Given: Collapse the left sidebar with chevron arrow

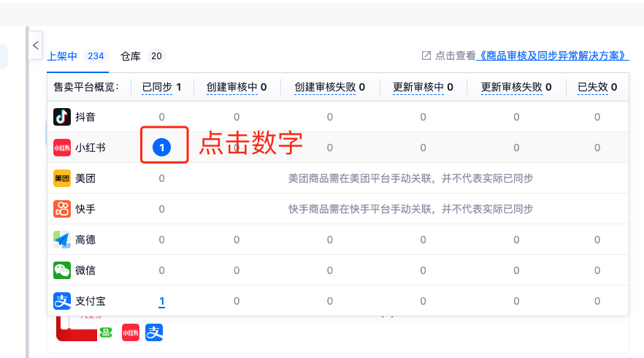Looking at the screenshot, I should click(35, 45).
